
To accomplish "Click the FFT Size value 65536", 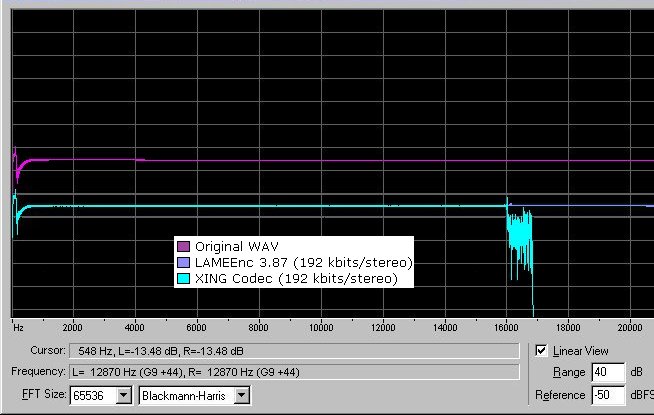I will pyautogui.click(x=88, y=396).
